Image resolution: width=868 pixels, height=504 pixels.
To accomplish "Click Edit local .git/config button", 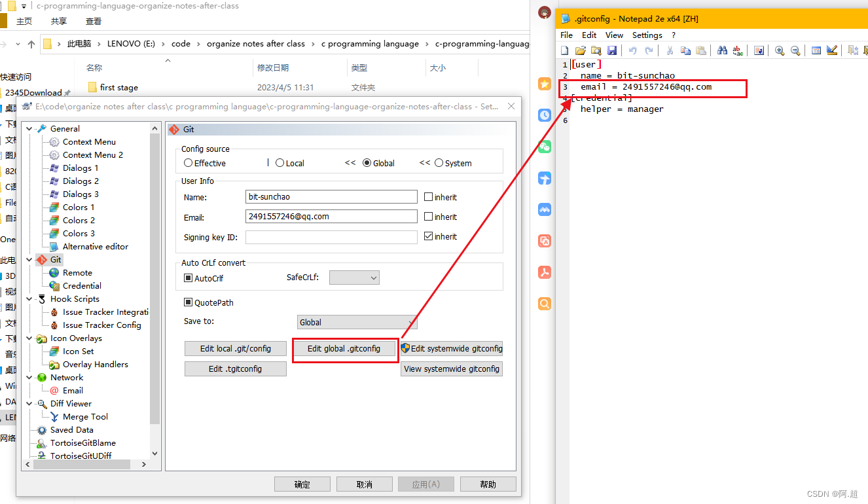I will pos(236,348).
